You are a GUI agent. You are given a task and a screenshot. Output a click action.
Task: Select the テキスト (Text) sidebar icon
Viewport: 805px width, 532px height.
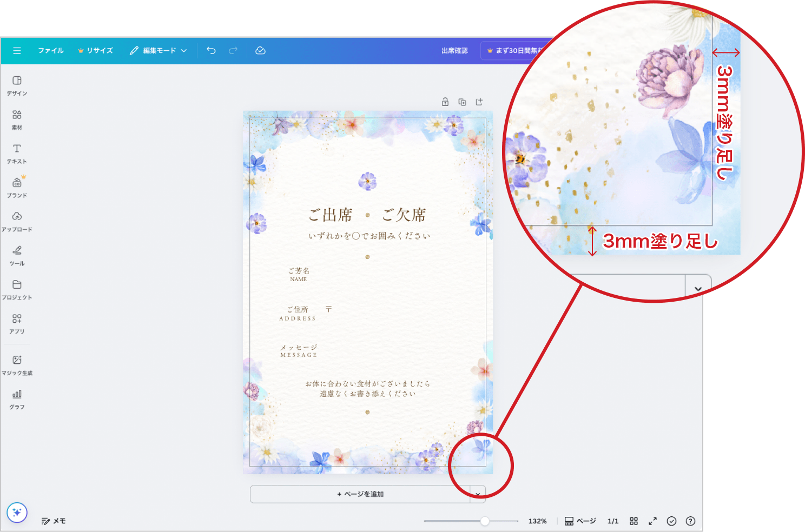click(x=17, y=153)
